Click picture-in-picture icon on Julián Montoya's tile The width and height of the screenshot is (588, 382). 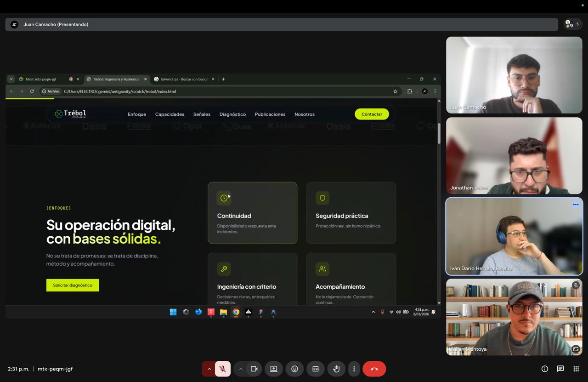tap(576, 349)
